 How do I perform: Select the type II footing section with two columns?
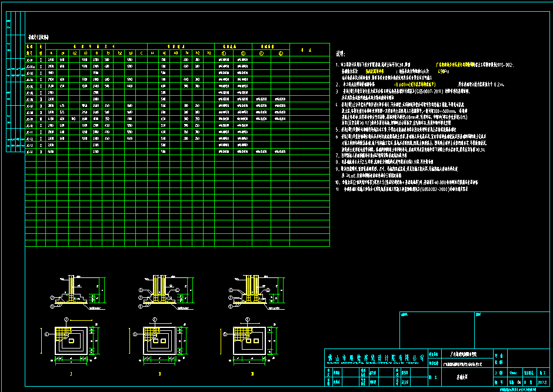166,292
